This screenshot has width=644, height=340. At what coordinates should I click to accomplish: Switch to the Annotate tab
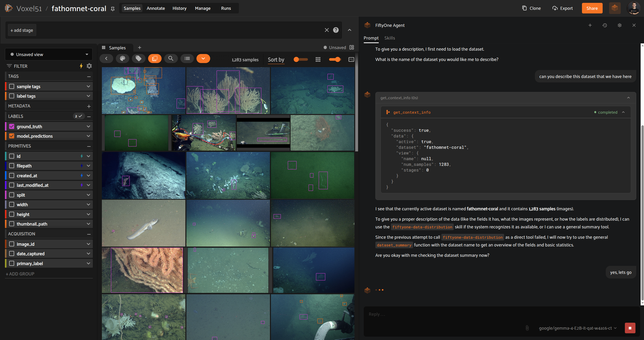(x=156, y=8)
